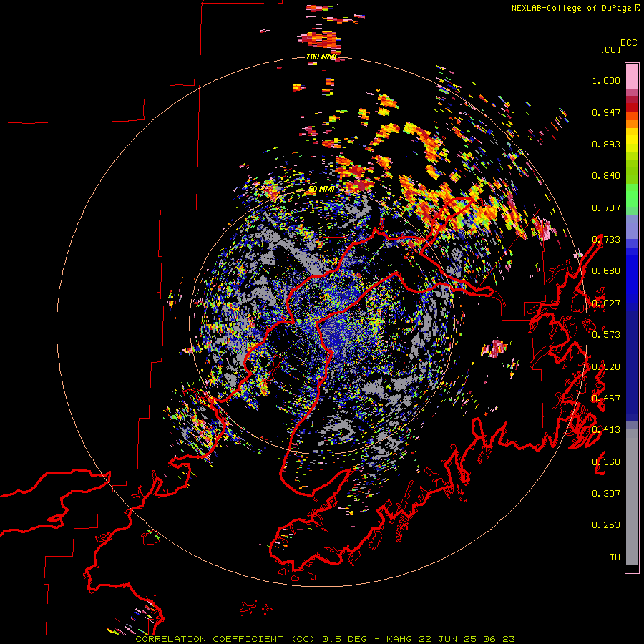
Task: Click the 0.573 scale value
Action: (606, 335)
